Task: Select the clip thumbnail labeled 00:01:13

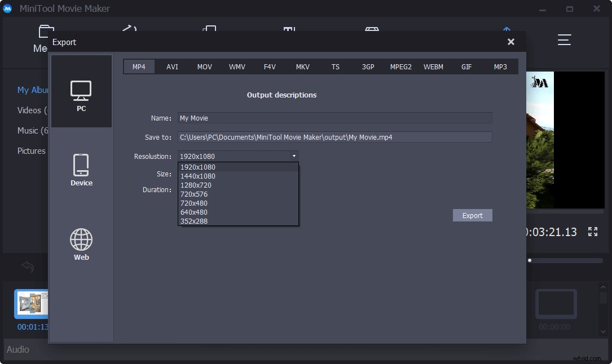Action: pos(31,303)
